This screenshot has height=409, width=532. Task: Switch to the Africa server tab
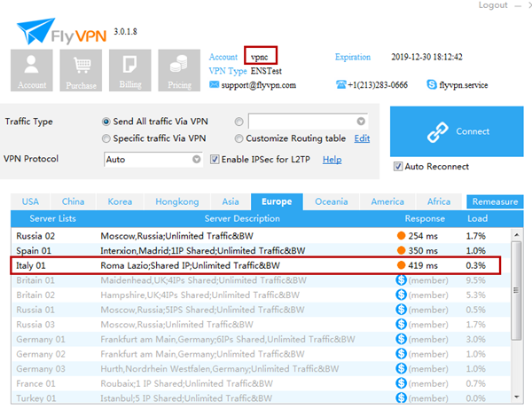tap(439, 201)
